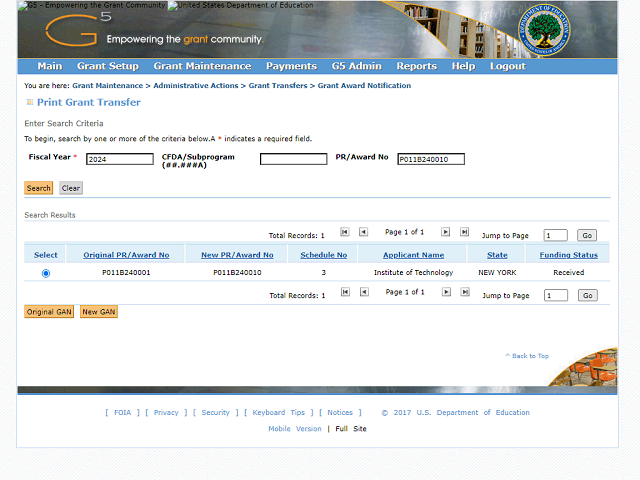Go to last page in top pagination

464,232
